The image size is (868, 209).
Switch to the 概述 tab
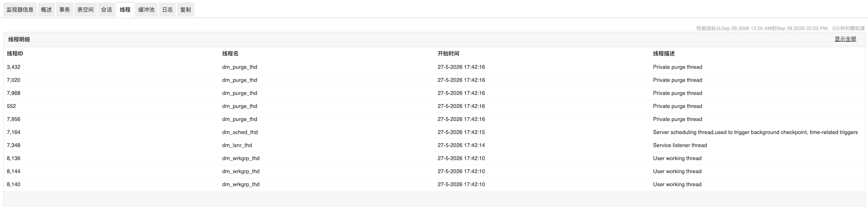click(x=46, y=10)
